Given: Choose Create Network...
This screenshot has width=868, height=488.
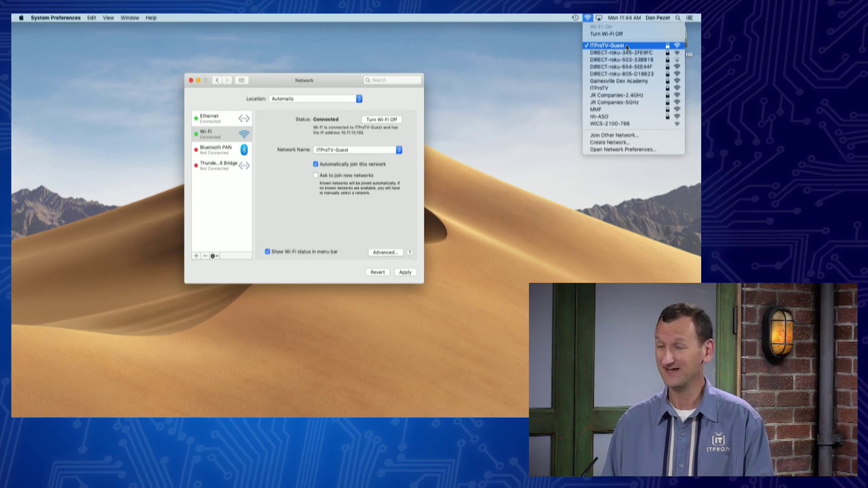Looking at the screenshot, I should [x=633, y=142].
